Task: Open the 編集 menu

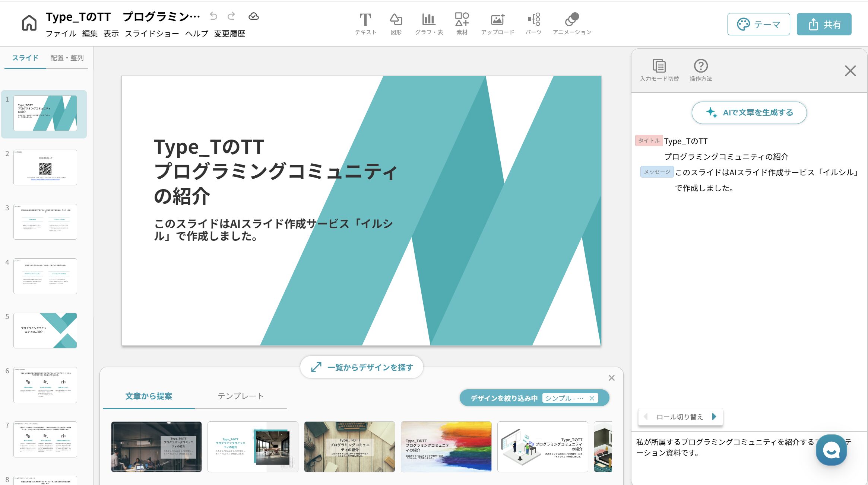Action: [x=90, y=34]
